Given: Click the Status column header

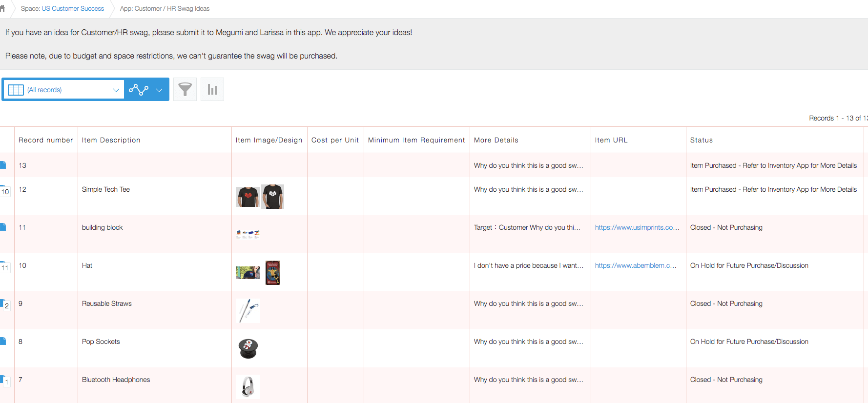Looking at the screenshot, I should click(x=701, y=140).
